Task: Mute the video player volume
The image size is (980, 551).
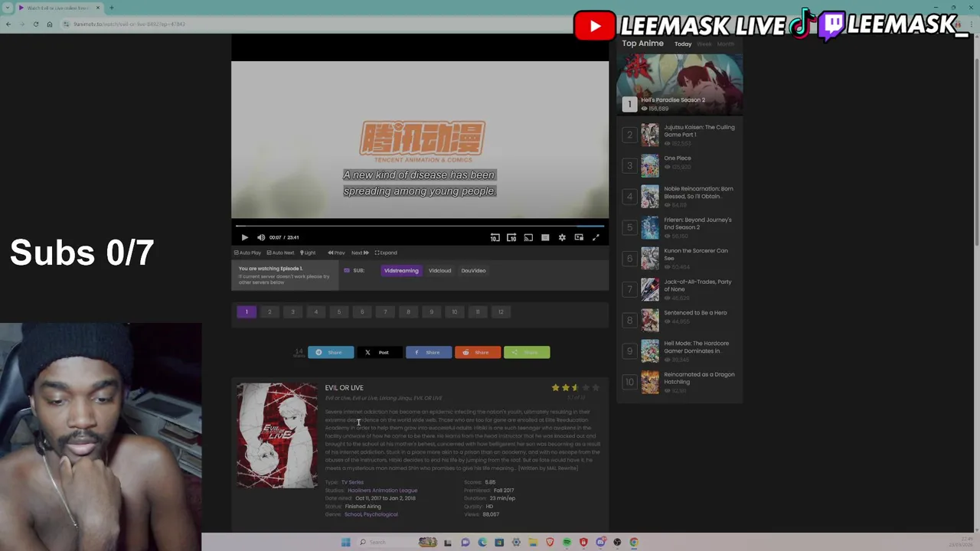Action: (x=261, y=237)
